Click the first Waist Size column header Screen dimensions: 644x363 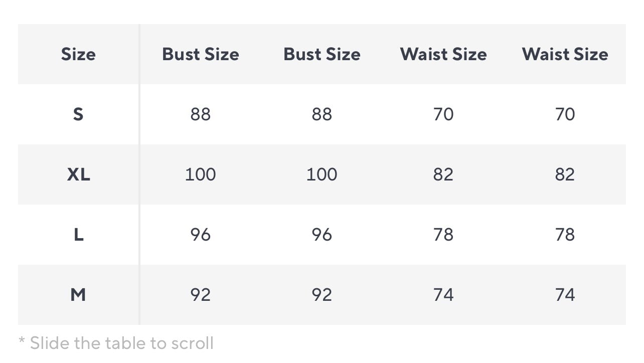pos(443,54)
